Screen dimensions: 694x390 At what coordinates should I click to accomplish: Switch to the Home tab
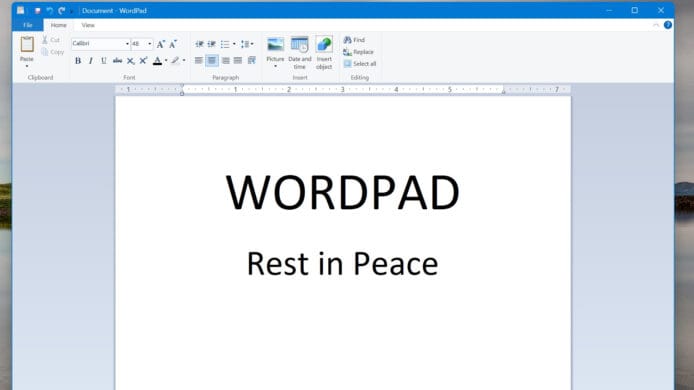tap(58, 25)
